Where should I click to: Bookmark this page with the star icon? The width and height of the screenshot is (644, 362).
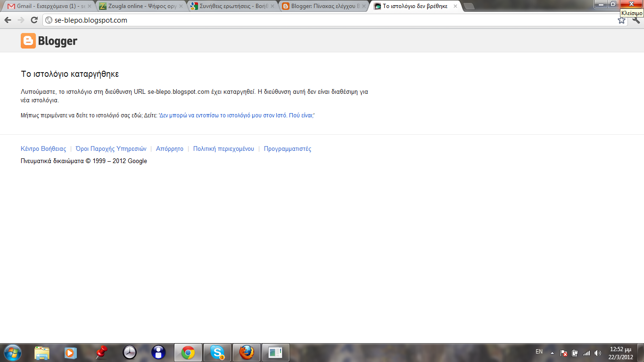tap(621, 20)
